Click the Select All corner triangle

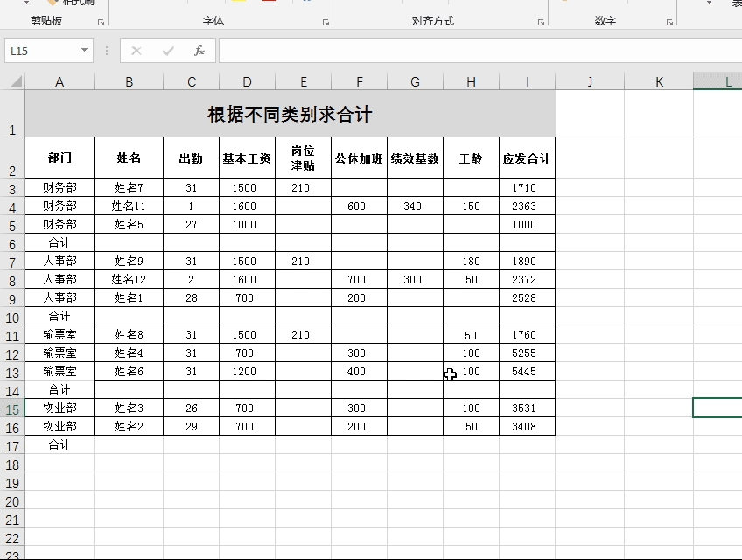[16, 81]
